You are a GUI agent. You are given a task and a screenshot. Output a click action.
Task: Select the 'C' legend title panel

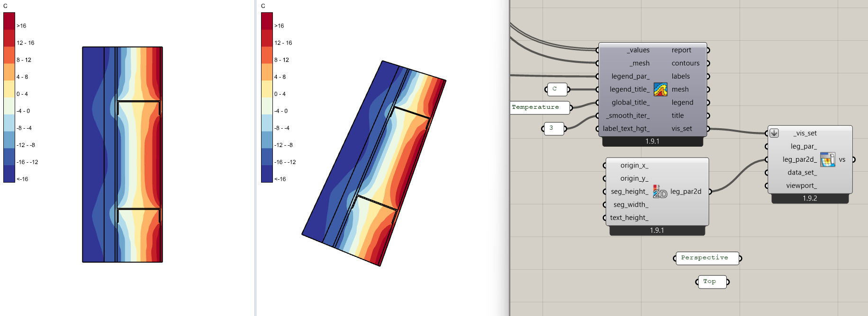(x=557, y=89)
